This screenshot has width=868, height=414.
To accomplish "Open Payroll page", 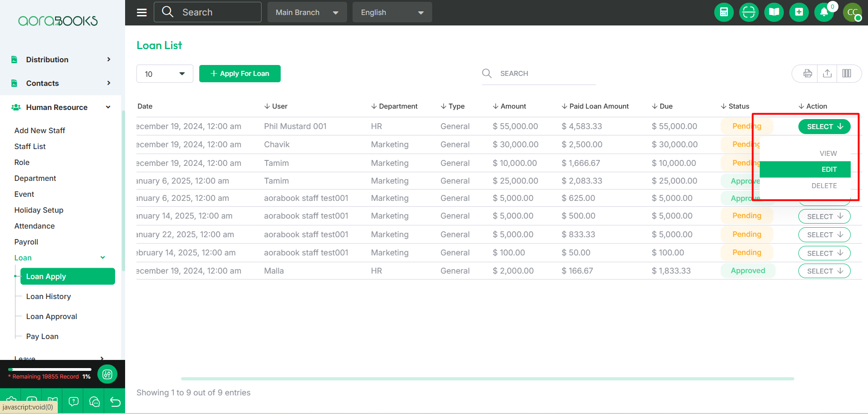I will tap(26, 242).
